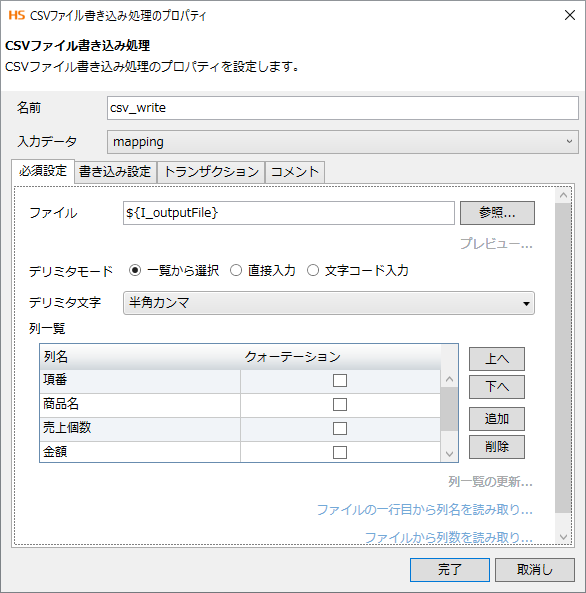Switch to the 書き込み設定 tab
The height and width of the screenshot is (593, 586).
(x=115, y=172)
